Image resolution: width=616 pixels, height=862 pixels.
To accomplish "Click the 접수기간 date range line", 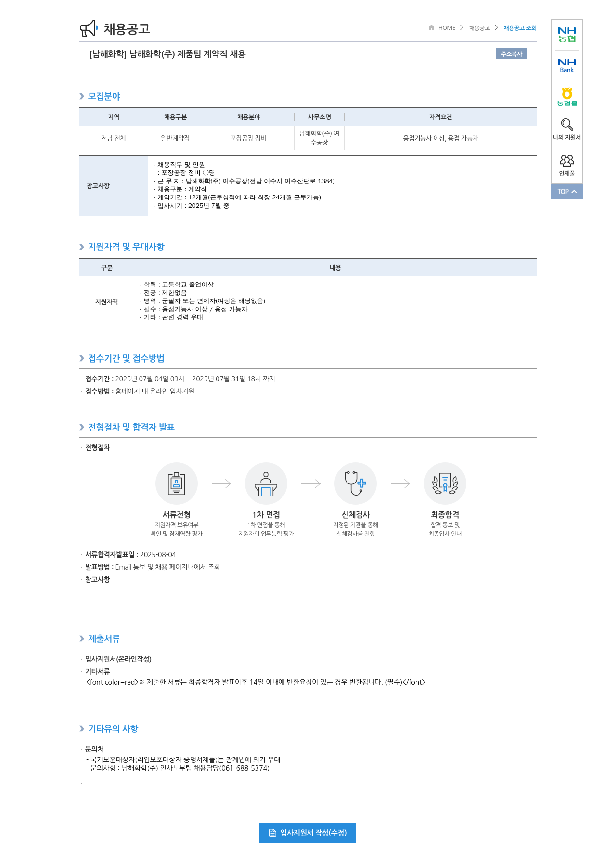I will tap(180, 379).
